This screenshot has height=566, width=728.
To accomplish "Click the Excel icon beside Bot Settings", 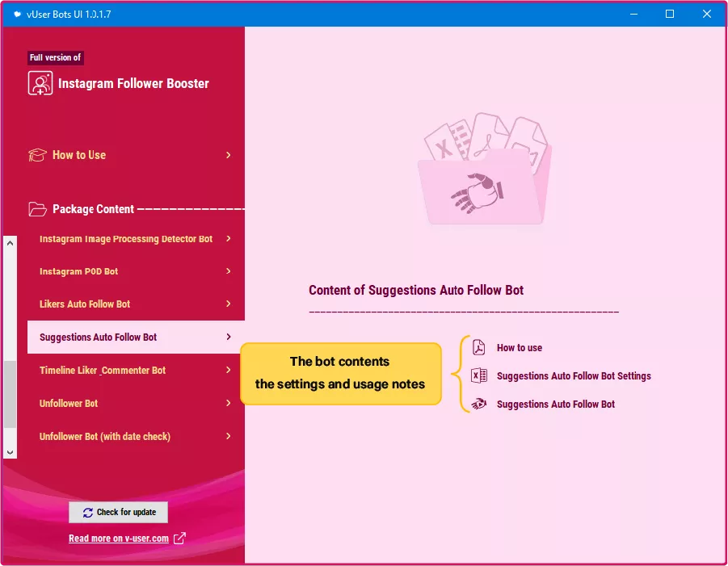I will [478, 375].
